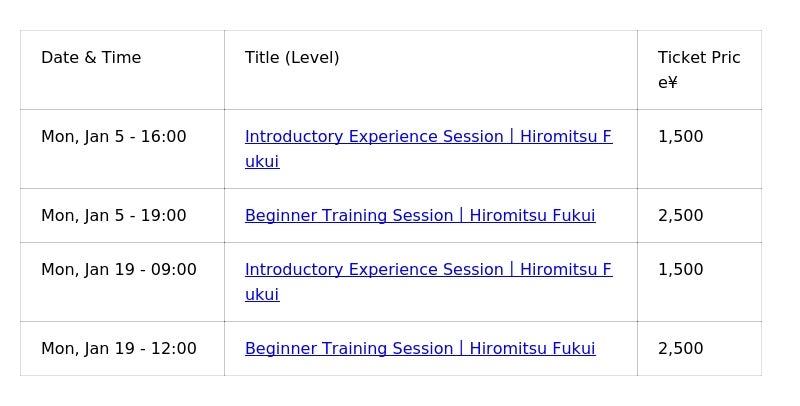Click the 2,500 price for Jan 19 12:00
Screen dimensions: 800x406
click(680, 349)
